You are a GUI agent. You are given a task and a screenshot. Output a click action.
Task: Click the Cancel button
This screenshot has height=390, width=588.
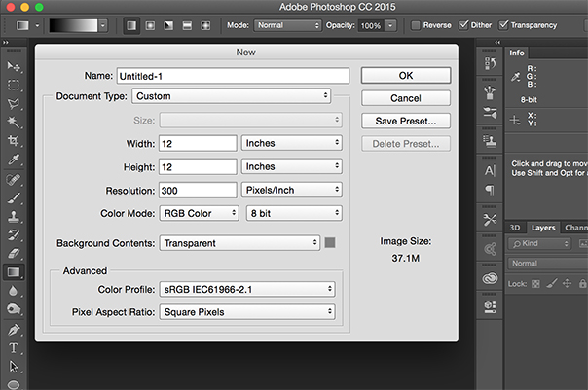point(406,98)
